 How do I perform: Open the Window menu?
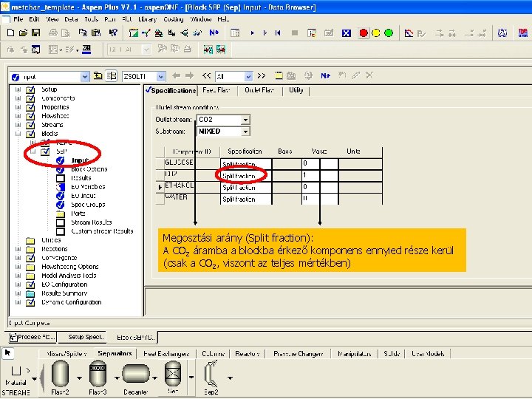click(x=199, y=18)
